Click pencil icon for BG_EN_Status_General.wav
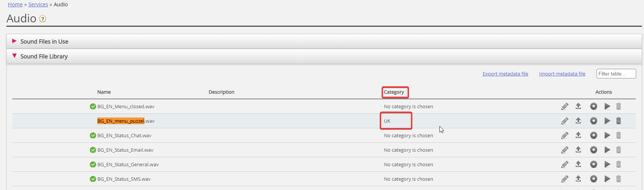This screenshot has width=644, height=190. click(565, 165)
